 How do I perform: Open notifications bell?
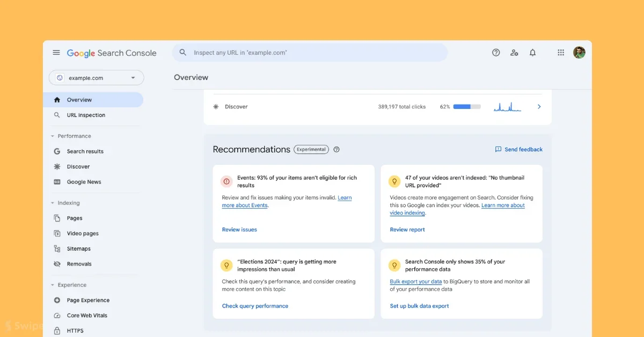532,53
